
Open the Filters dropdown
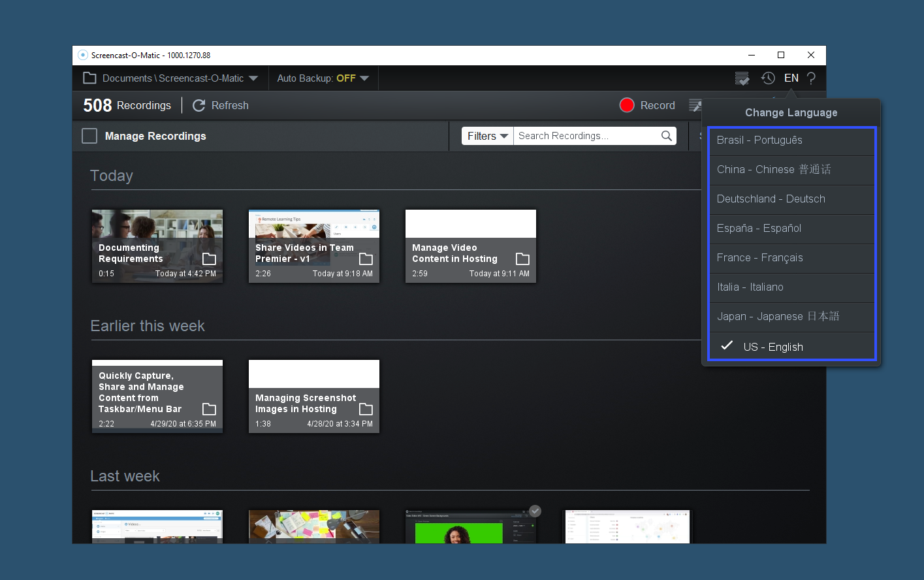[x=488, y=136]
